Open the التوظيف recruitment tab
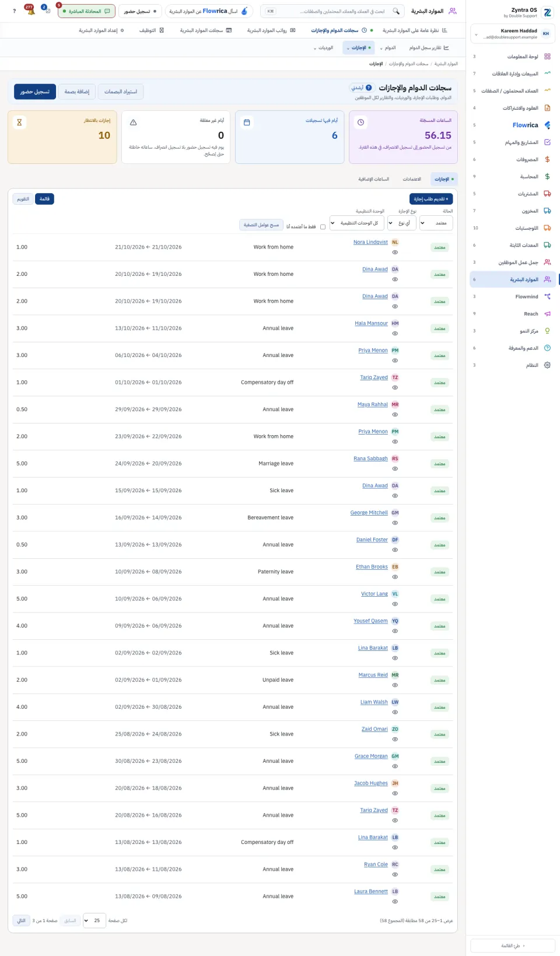Viewport: 560px width, 956px height. click(152, 30)
